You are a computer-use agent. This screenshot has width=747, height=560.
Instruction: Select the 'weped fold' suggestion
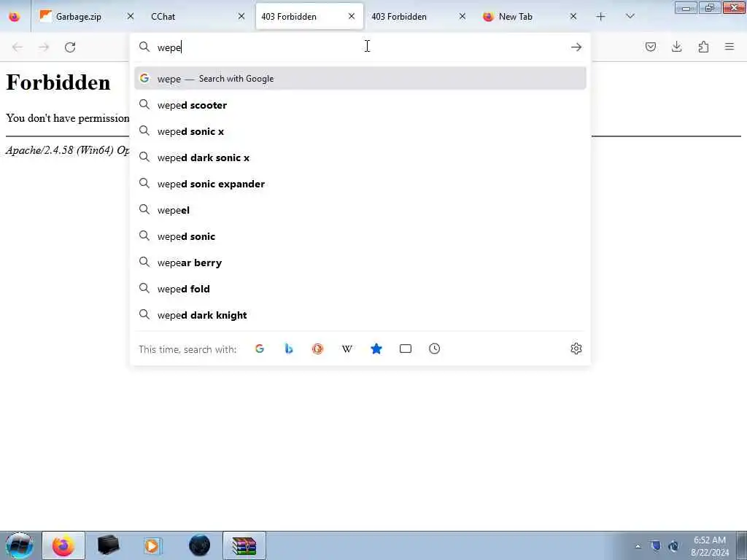[x=360, y=289]
